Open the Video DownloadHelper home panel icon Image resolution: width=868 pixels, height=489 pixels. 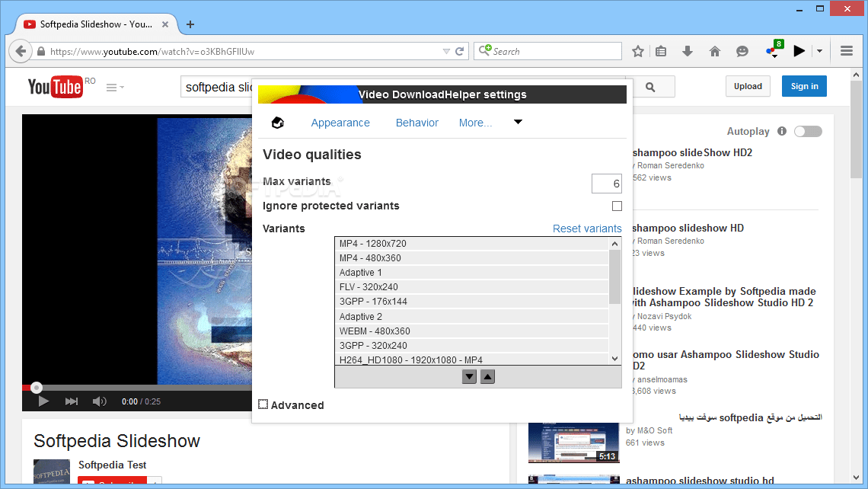click(x=277, y=122)
